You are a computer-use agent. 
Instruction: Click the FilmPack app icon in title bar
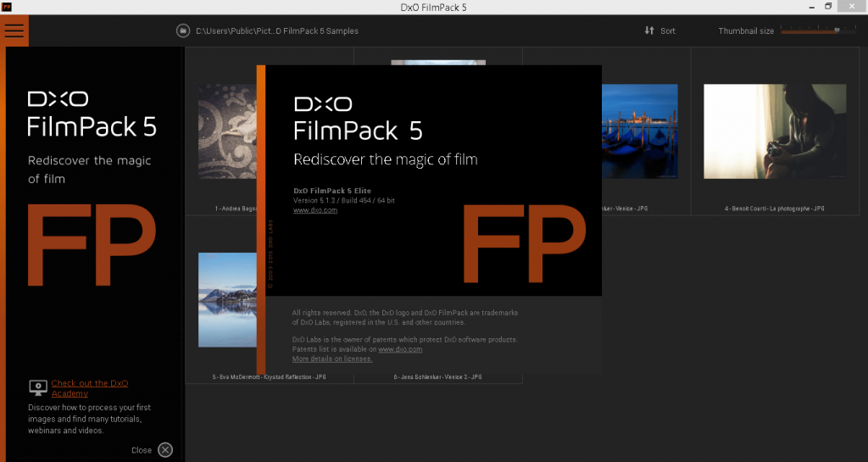7,7
